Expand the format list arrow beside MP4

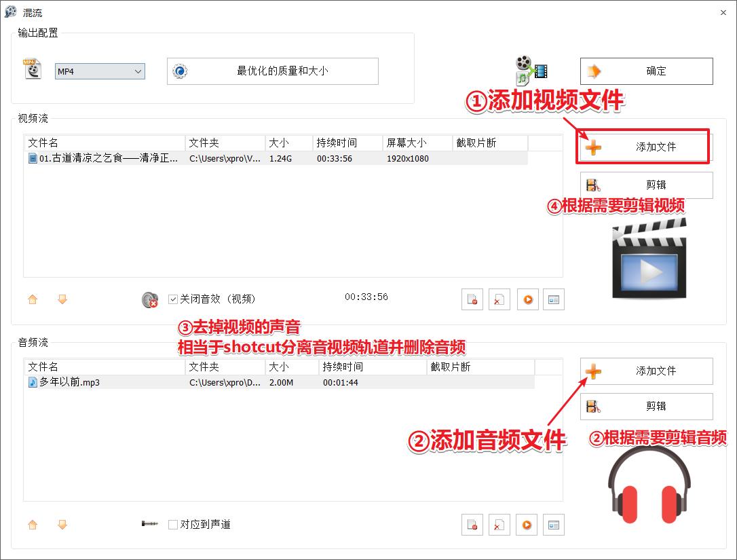(x=138, y=71)
